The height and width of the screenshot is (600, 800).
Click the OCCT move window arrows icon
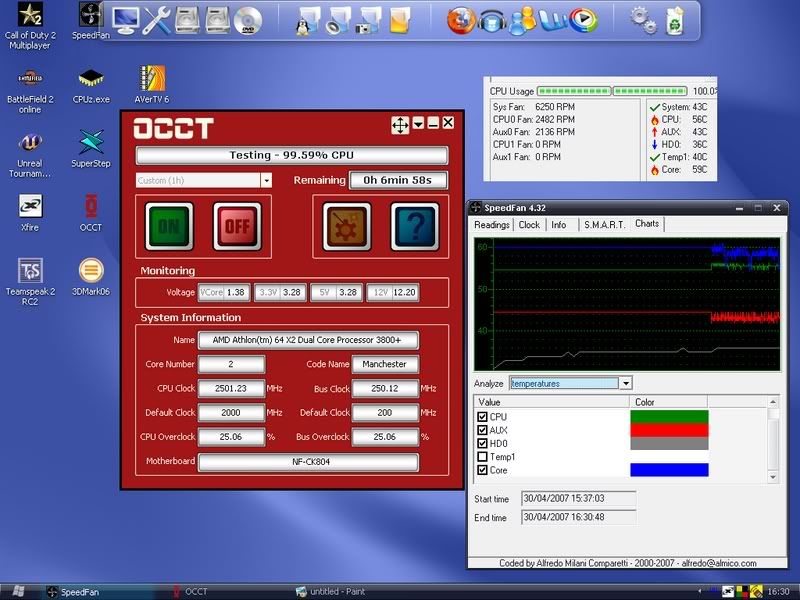[399, 125]
